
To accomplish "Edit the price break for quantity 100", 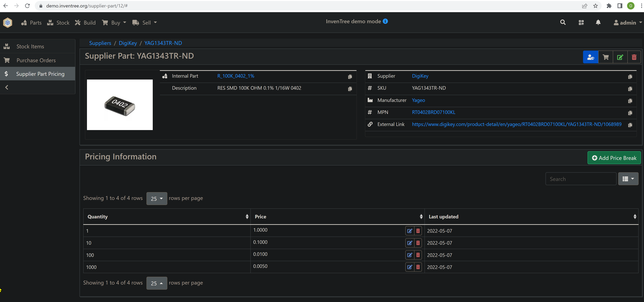I will coord(410,255).
